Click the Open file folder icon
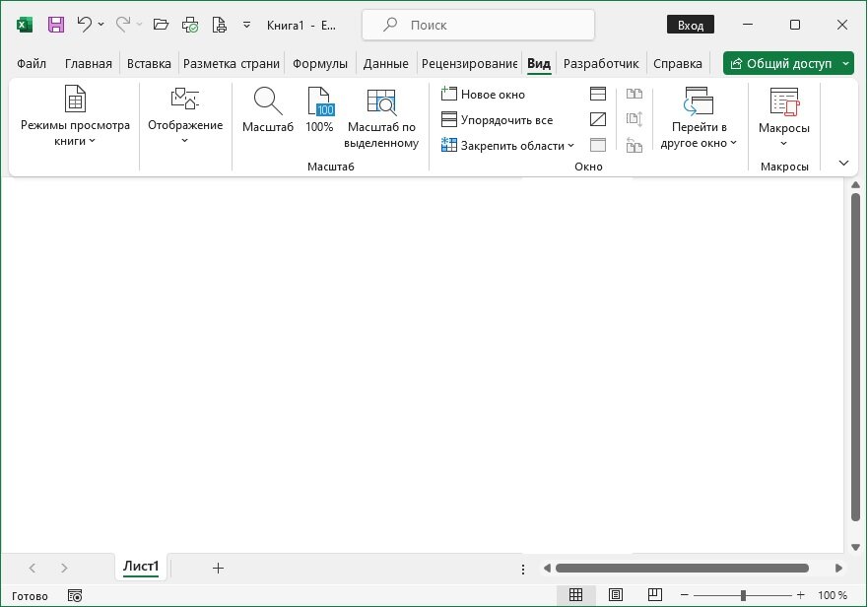The height and width of the screenshot is (607, 868). [x=161, y=25]
